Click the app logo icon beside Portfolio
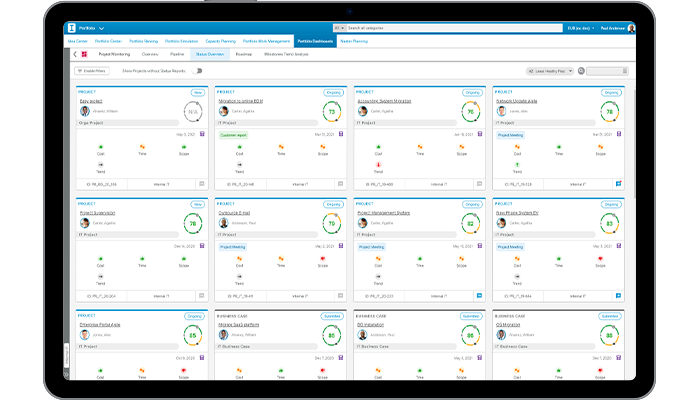This screenshot has width=700, height=400. [71, 28]
